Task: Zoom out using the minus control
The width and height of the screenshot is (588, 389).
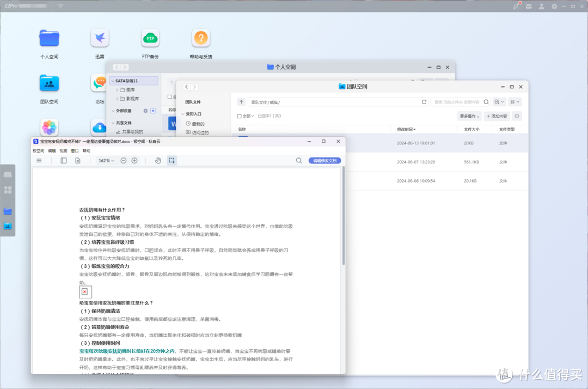Action: point(124,160)
